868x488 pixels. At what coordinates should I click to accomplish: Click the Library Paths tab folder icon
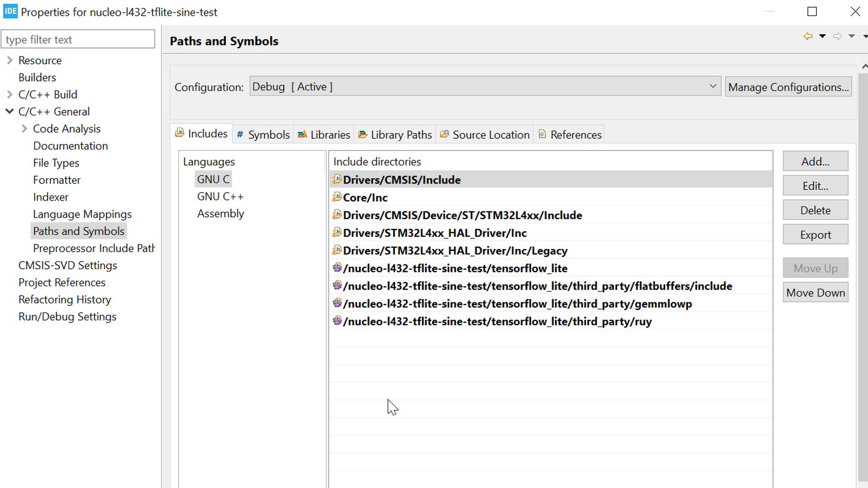point(363,135)
